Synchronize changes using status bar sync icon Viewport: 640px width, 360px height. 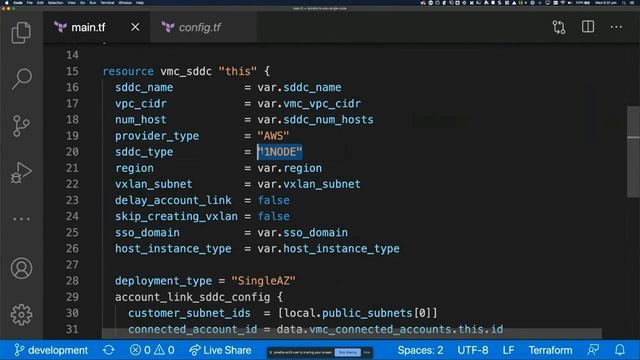pyautogui.click(x=109, y=350)
